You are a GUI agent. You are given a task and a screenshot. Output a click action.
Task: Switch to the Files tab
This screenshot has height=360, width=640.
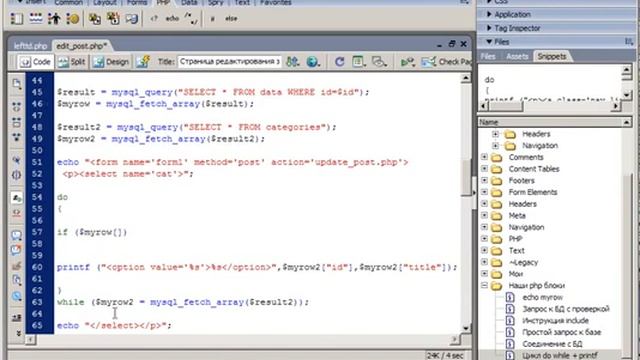pyautogui.click(x=488, y=56)
